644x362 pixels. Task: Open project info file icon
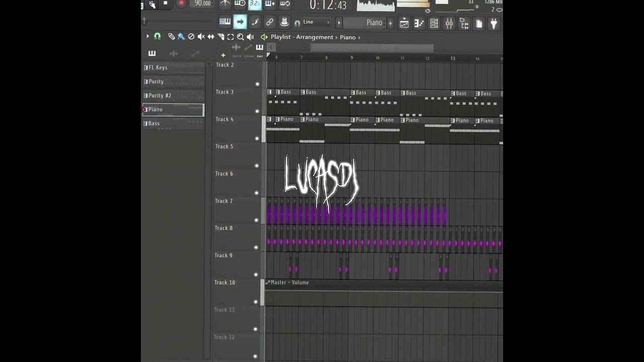tap(479, 23)
